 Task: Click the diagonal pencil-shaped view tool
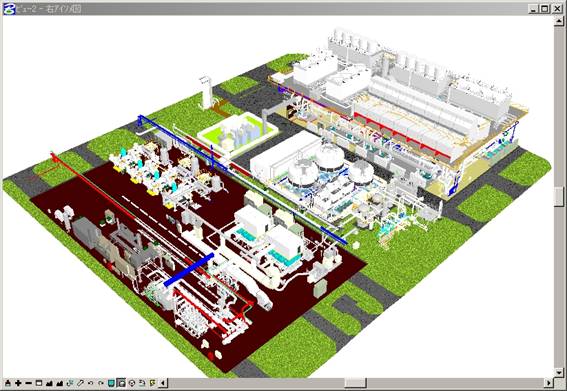point(80,383)
